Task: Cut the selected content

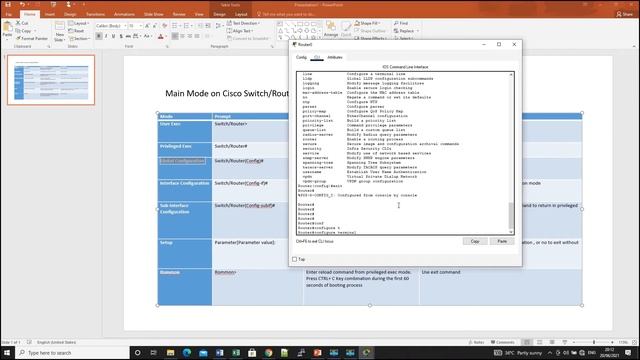Action: [x=22, y=23]
